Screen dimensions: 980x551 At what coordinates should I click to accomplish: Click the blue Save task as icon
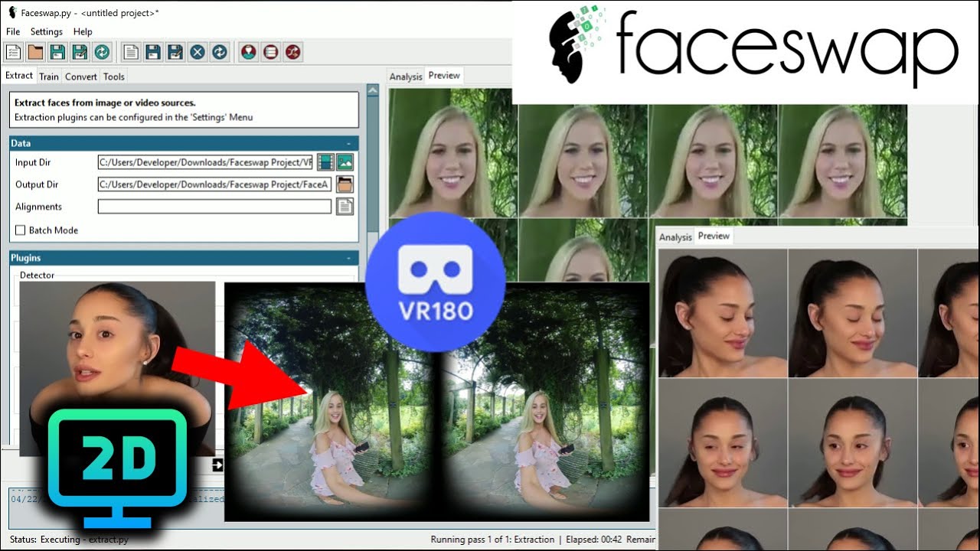(175, 52)
